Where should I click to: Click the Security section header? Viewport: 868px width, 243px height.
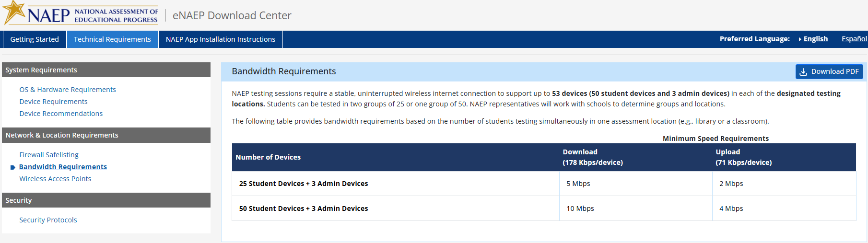[106, 200]
